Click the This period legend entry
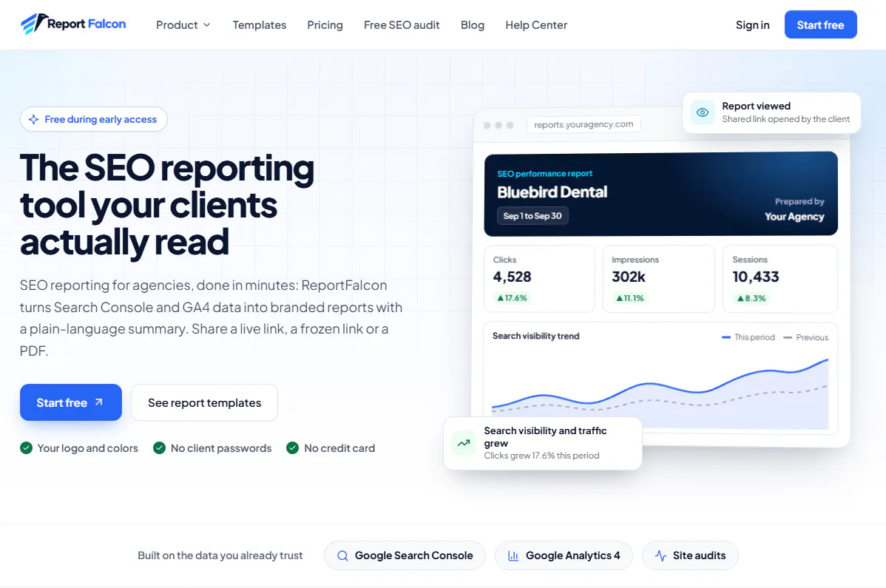886x588 pixels. click(748, 337)
